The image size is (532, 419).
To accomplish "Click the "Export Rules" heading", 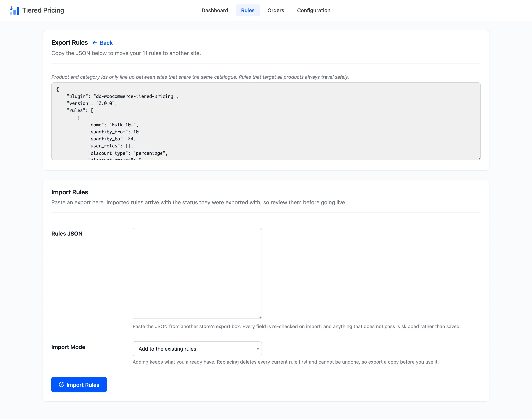I will click(69, 43).
